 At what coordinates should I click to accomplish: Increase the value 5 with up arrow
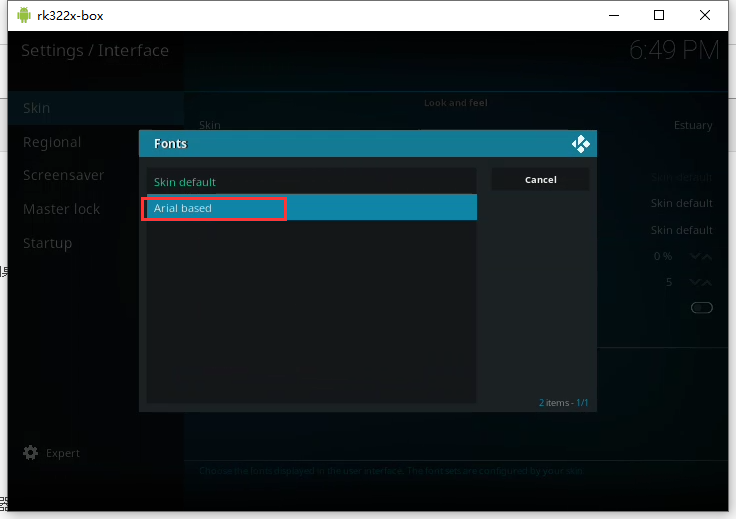tap(707, 282)
